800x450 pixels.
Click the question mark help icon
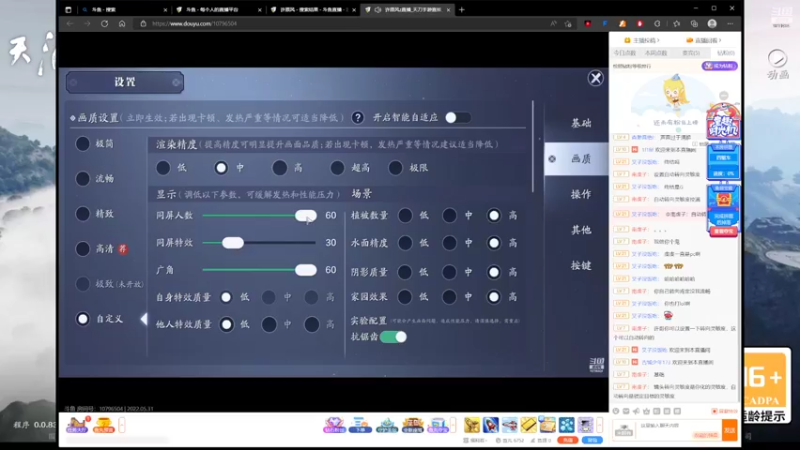(x=358, y=118)
